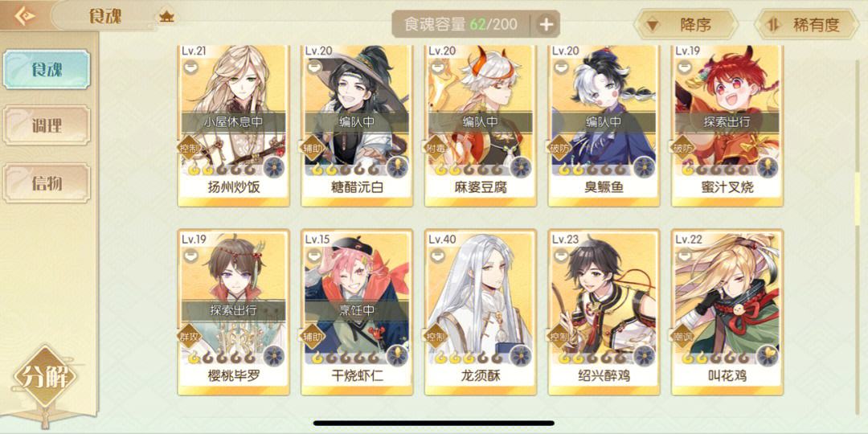Expand the 食魂容量 62/200 capacity display

coord(461,24)
